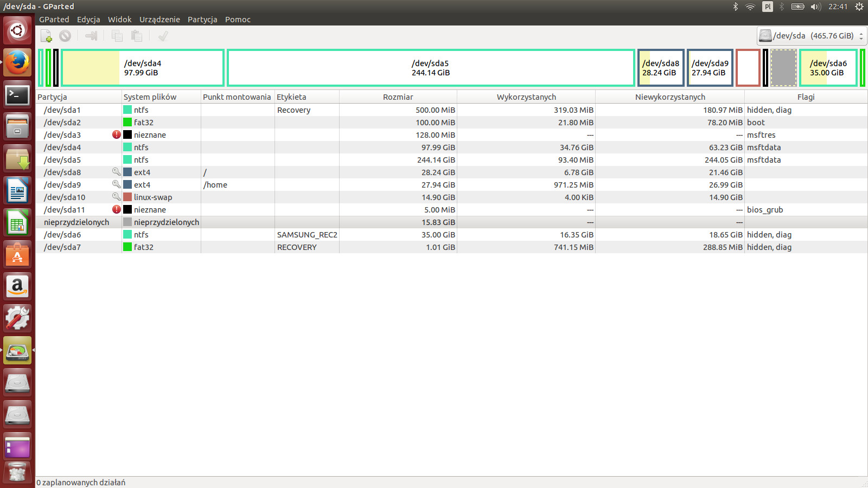Click the Resize/Move partition toolbar icon
This screenshot has width=868, height=488.
(91, 36)
